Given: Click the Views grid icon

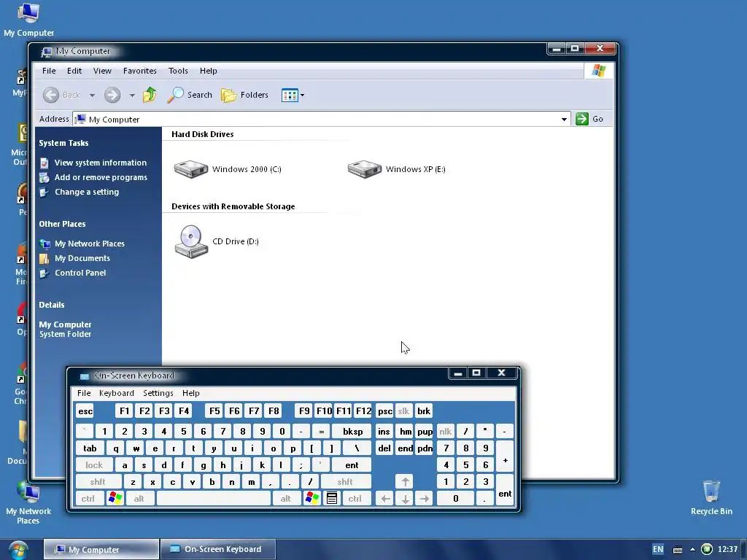Looking at the screenshot, I should point(290,96).
